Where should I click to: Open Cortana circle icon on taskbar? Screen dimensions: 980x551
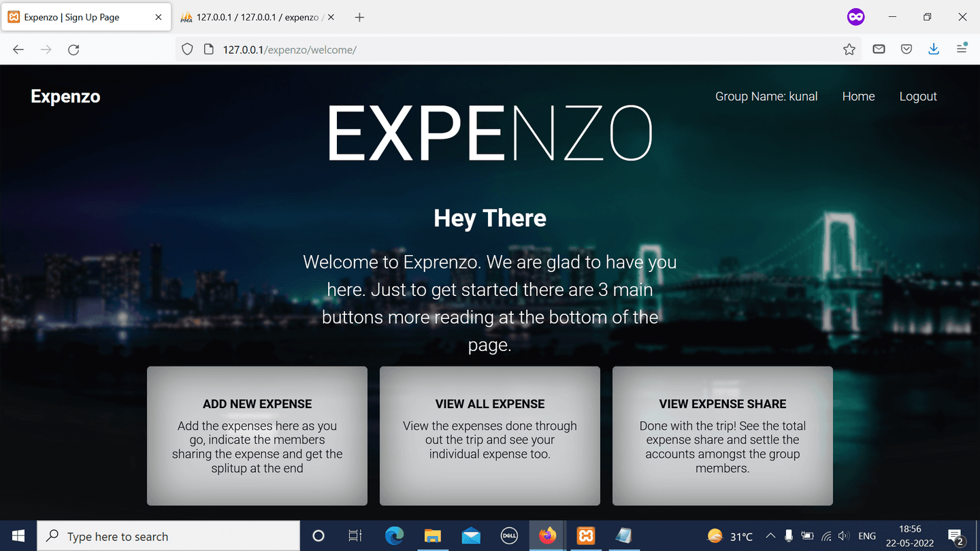click(x=318, y=536)
